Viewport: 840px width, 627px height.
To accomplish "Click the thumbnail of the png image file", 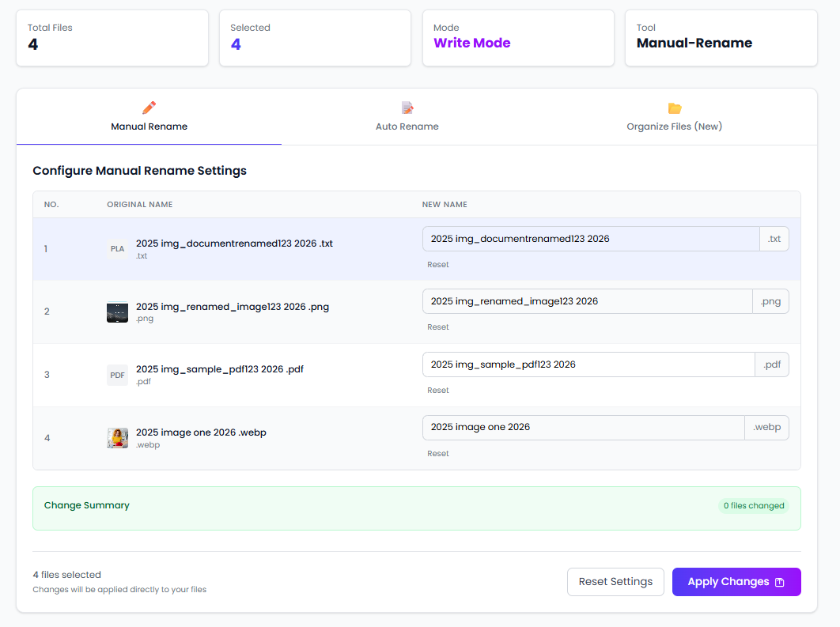I will [x=117, y=312].
